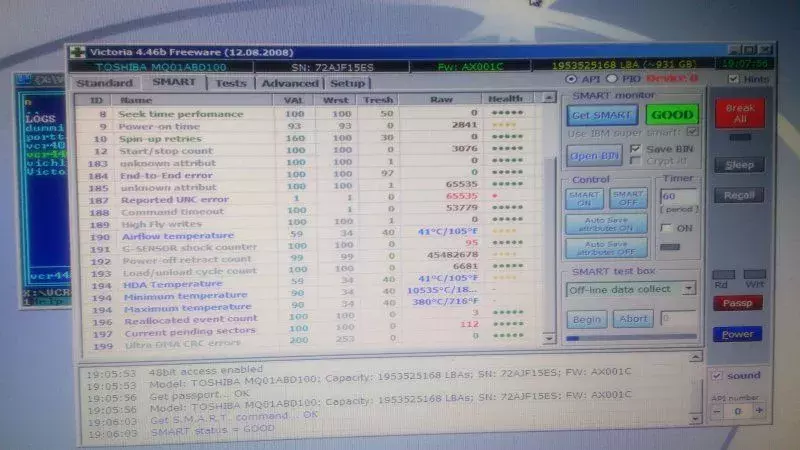Enable the Timer ON checkbox

[x=665, y=228]
